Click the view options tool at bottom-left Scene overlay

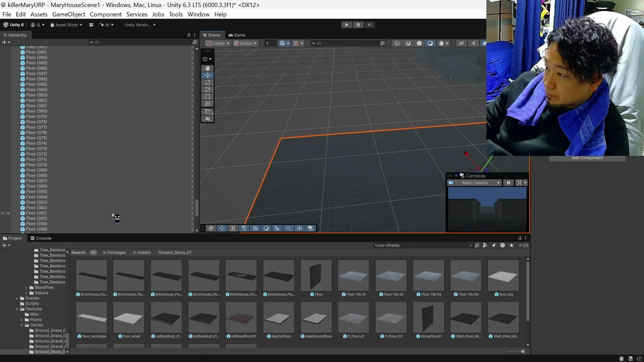[x=211, y=228]
